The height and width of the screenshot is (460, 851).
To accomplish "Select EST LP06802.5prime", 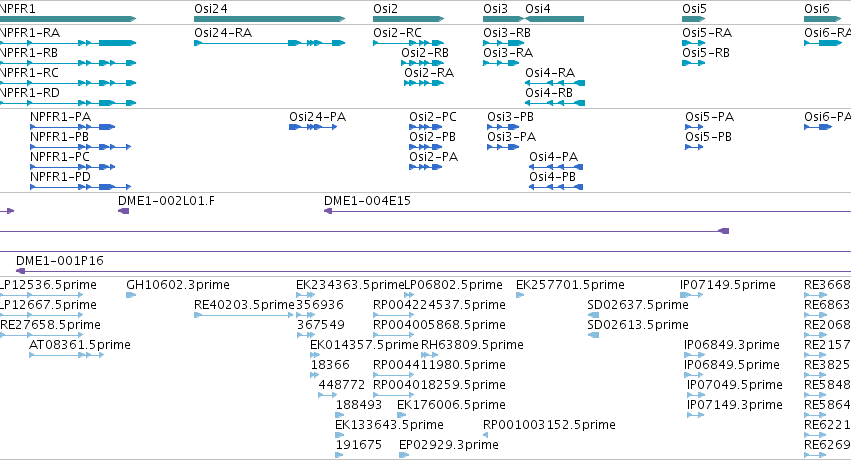I will (410, 295).
